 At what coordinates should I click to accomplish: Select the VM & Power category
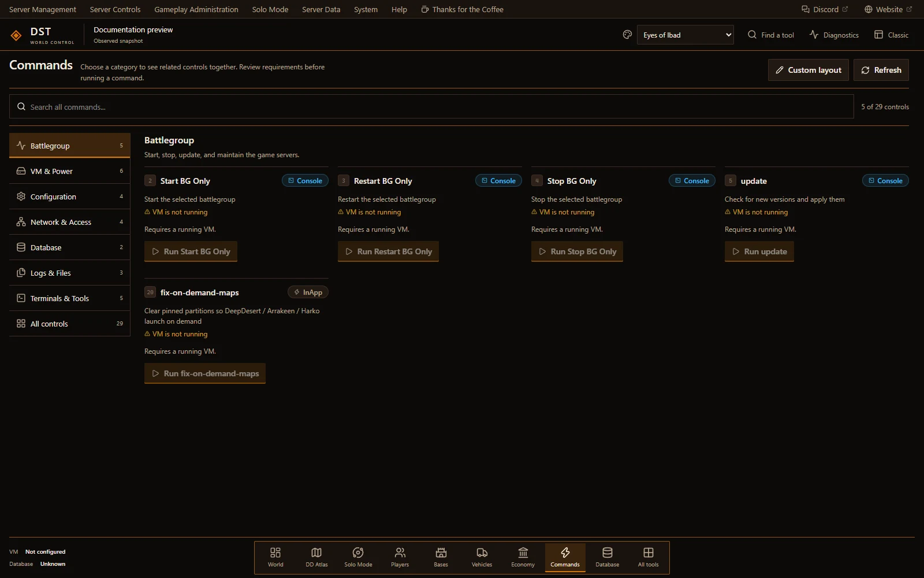coord(69,171)
